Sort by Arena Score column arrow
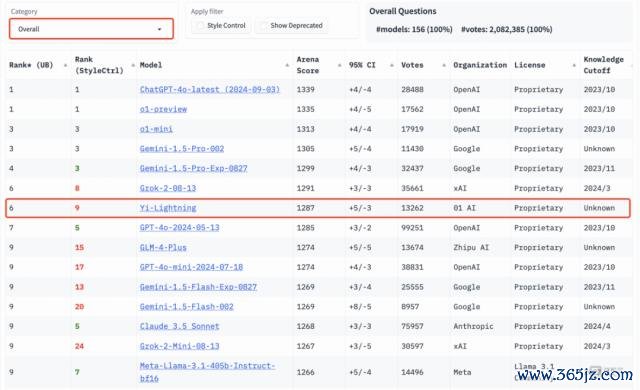The height and width of the screenshot is (390, 640). pos(339,65)
